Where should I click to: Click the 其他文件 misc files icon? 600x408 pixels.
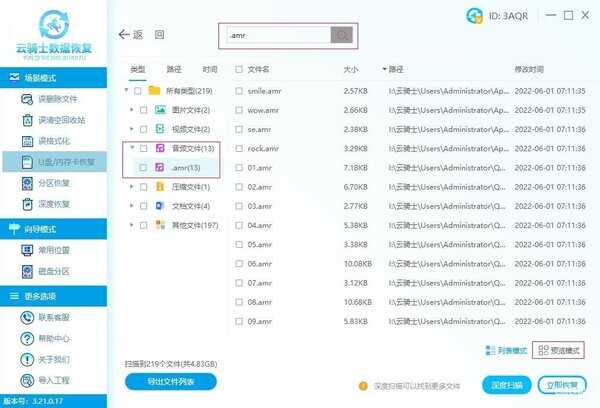[x=160, y=225]
